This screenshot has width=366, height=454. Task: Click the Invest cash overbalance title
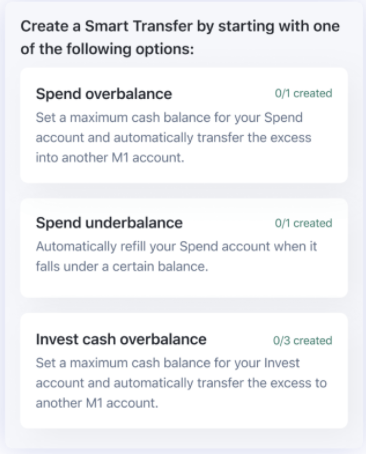(121, 339)
